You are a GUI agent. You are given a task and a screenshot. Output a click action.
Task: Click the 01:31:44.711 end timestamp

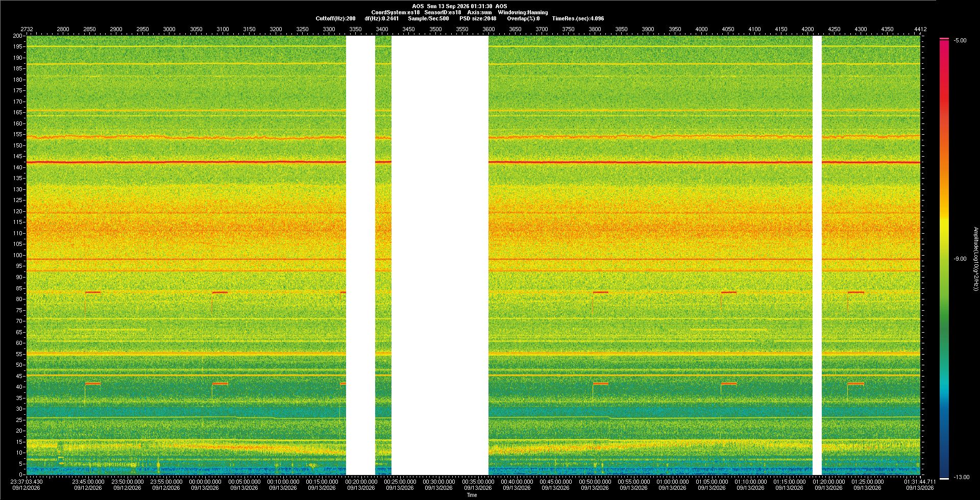coord(920,481)
